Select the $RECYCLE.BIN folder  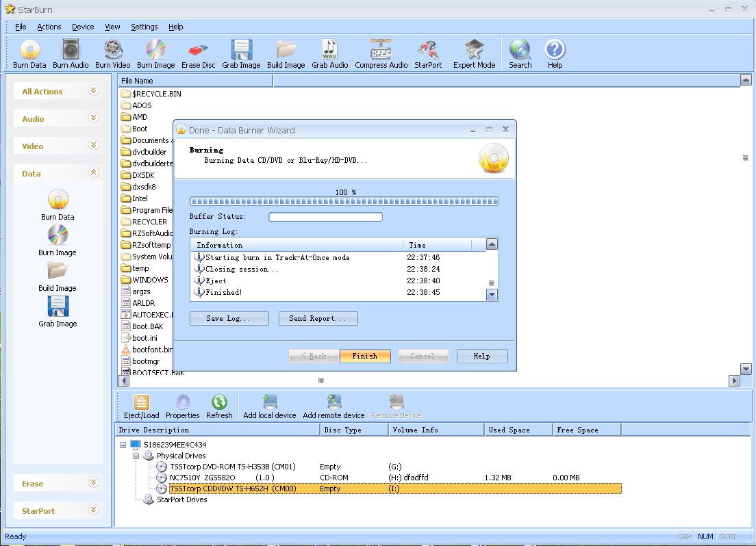pos(151,94)
